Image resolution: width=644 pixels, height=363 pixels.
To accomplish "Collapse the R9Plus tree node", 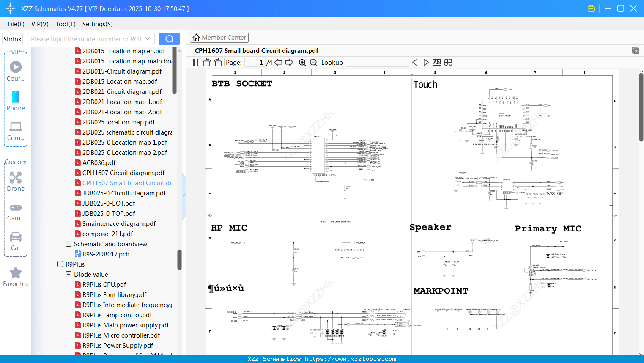I will tap(60, 264).
